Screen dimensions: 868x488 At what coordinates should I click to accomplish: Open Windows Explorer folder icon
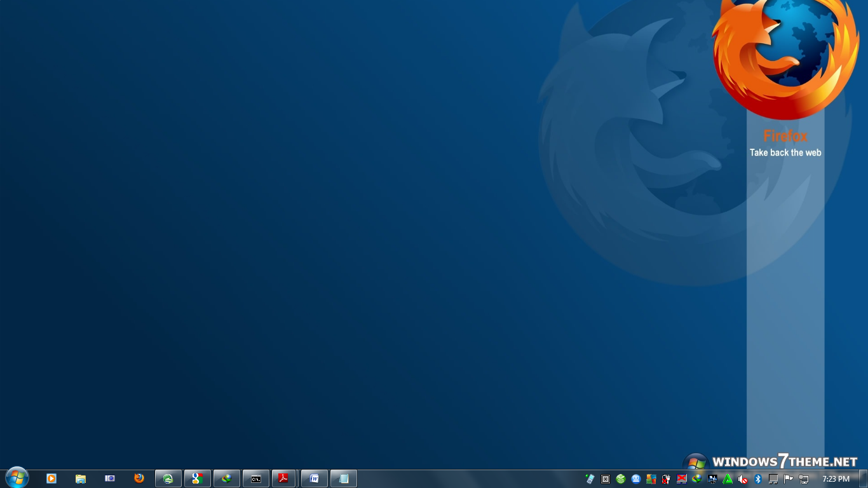(x=81, y=478)
